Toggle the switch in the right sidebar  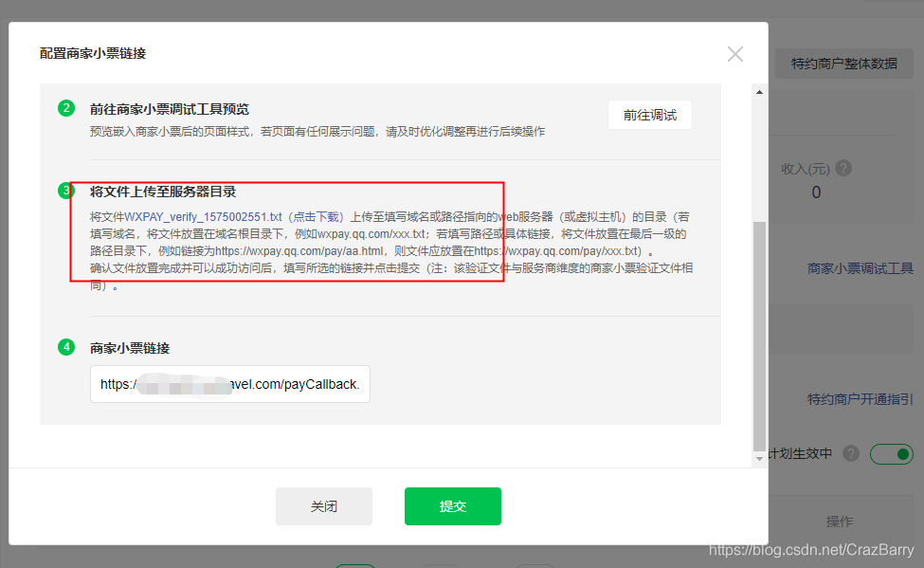pos(891,454)
